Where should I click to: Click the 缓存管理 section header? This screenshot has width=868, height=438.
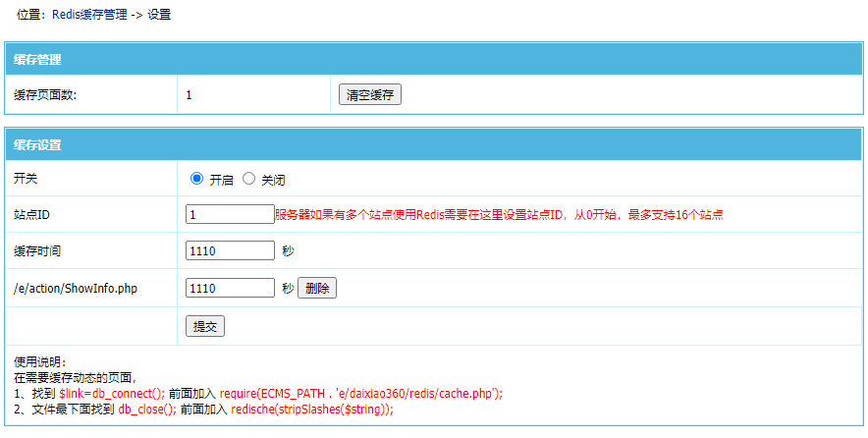click(x=37, y=60)
